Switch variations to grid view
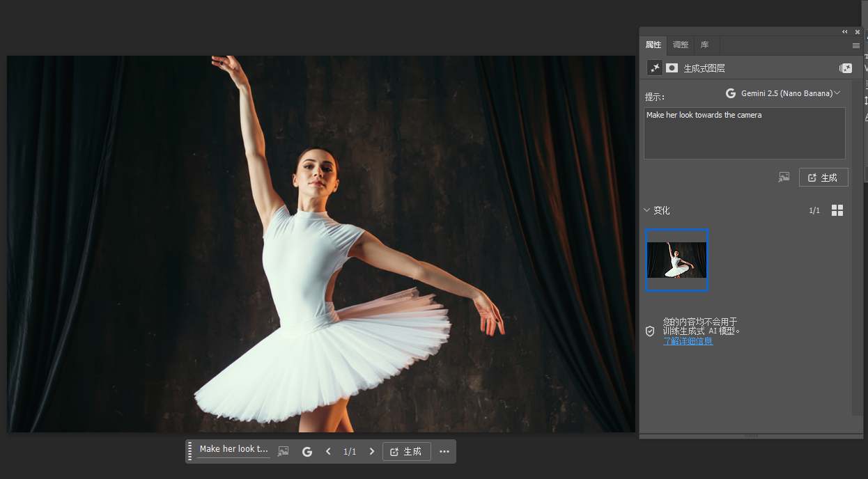This screenshot has width=868, height=479. pyautogui.click(x=837, y=210)
